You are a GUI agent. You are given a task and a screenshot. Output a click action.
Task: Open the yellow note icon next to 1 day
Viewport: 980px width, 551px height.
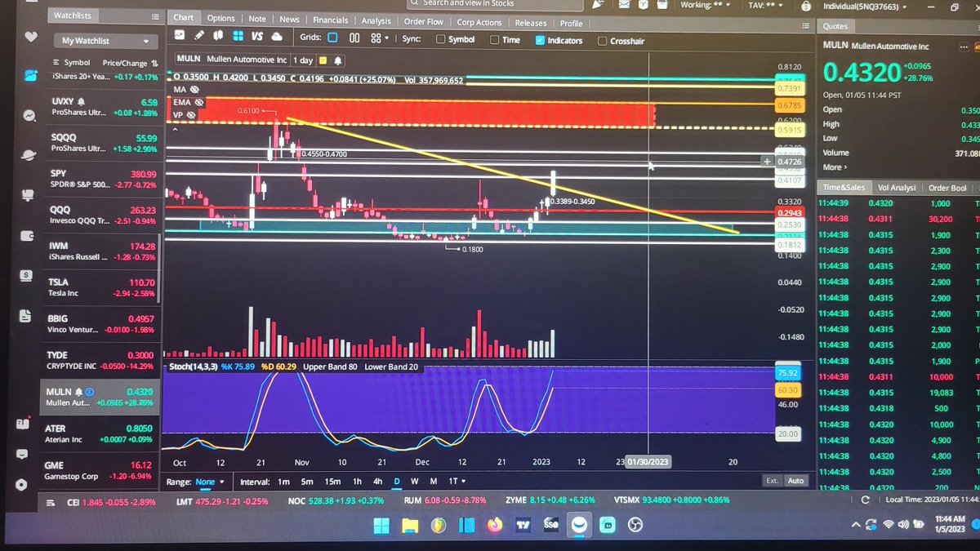click(323, 60)
